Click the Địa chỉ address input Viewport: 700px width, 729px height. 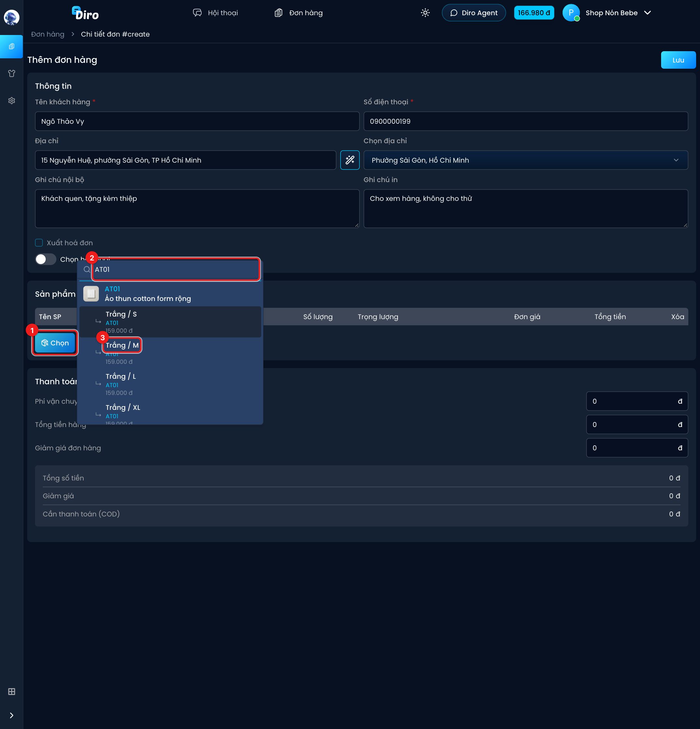click(186, 160)
